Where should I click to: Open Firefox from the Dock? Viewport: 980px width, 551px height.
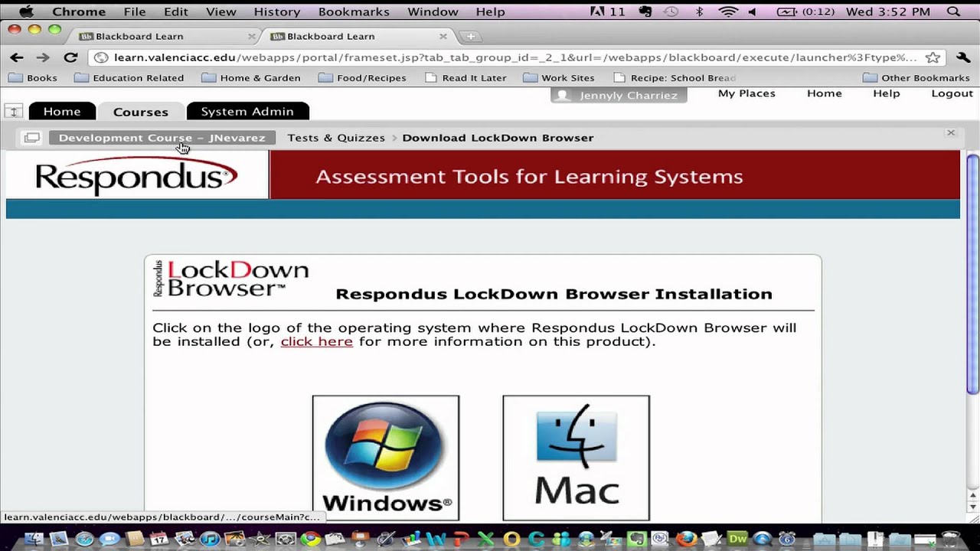(686, 539)
